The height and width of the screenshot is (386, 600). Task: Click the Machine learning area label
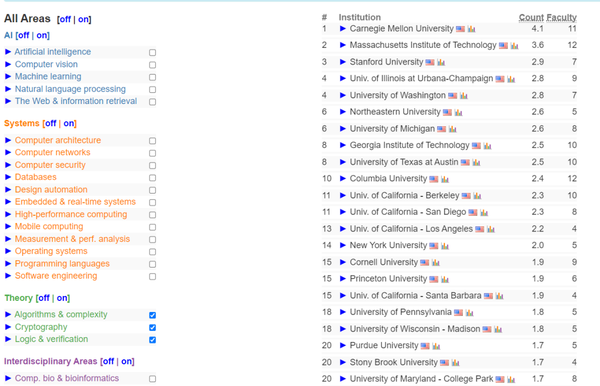click(48, 77)
